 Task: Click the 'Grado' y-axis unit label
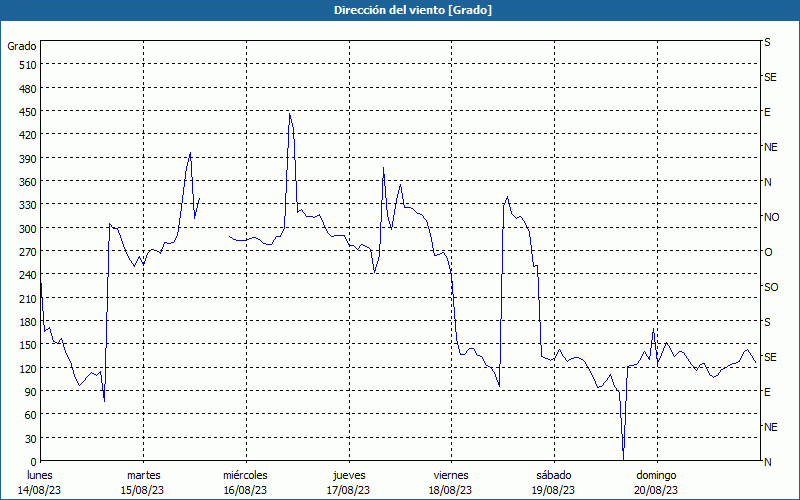pyautogui.click(x=22, y=46)
